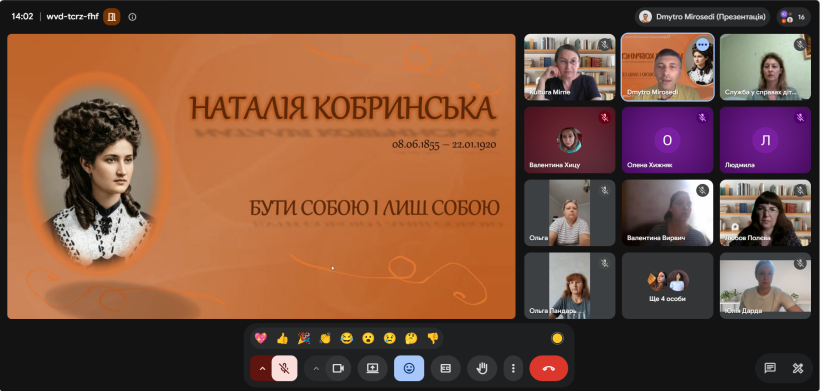
Task: Click muted mic icon on Любов Польова tile
Action: coord(800,190)
